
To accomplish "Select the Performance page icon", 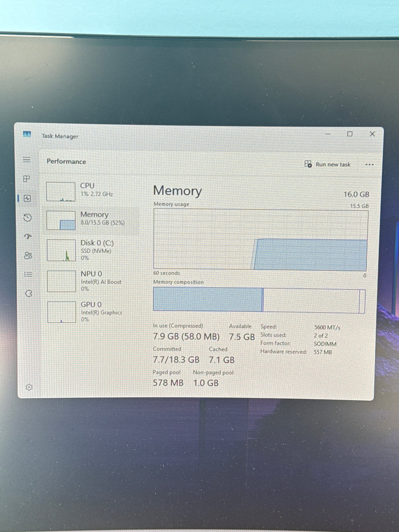I will [27, 198].
